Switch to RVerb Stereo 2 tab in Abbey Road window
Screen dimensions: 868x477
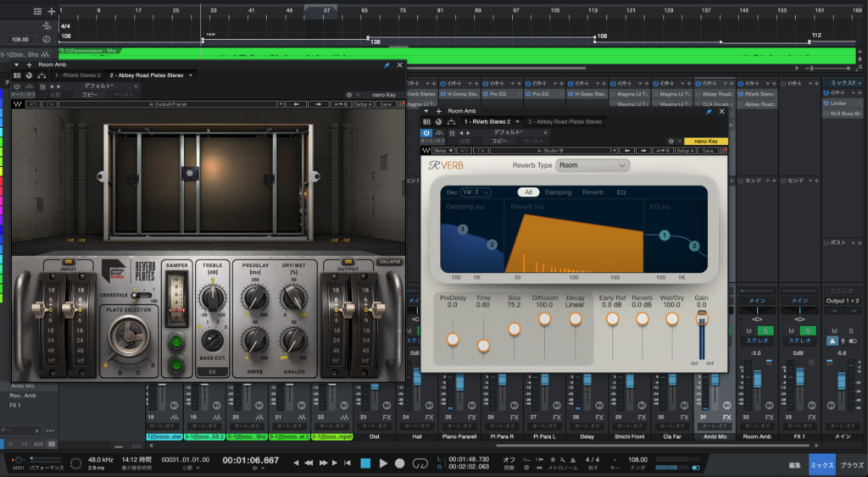(x=77, y=75)
